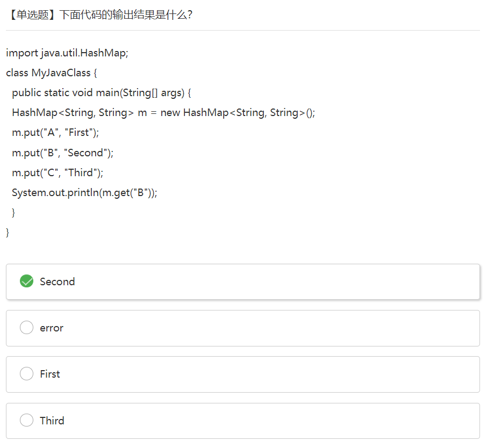Click the "new HashMap<String, String>()" declaration line
Viewport: 487px width, 448px height.
point(163,113)
